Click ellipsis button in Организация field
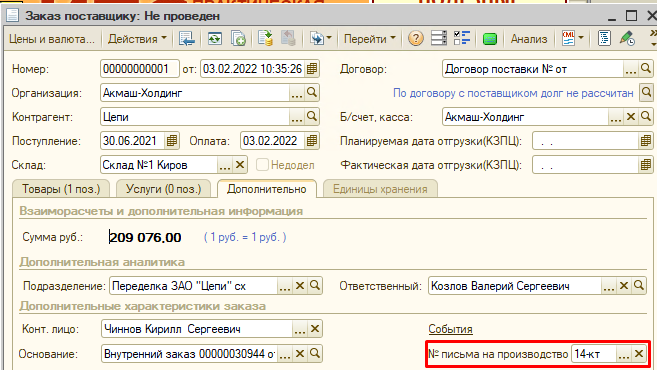 pyautogui.click(x=297, y=93)
